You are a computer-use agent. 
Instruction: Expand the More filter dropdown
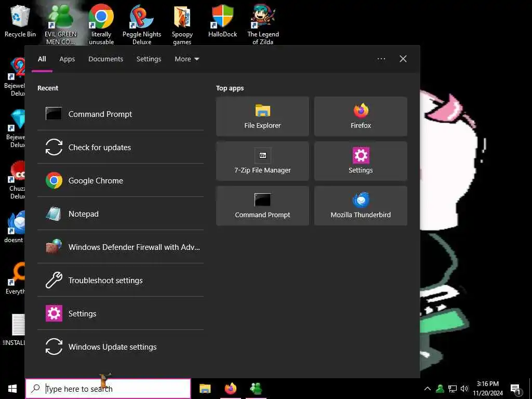click(187, 59)
